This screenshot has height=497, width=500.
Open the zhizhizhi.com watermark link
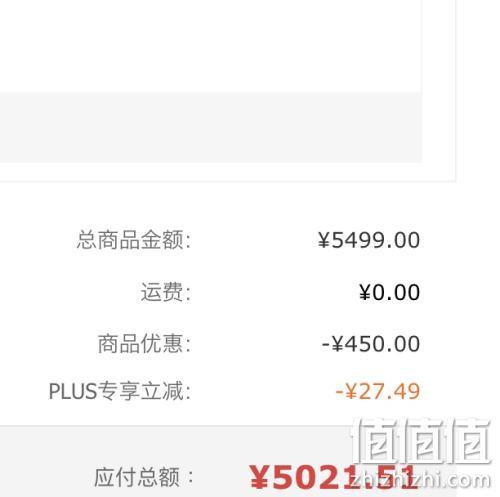pos(420,480)
